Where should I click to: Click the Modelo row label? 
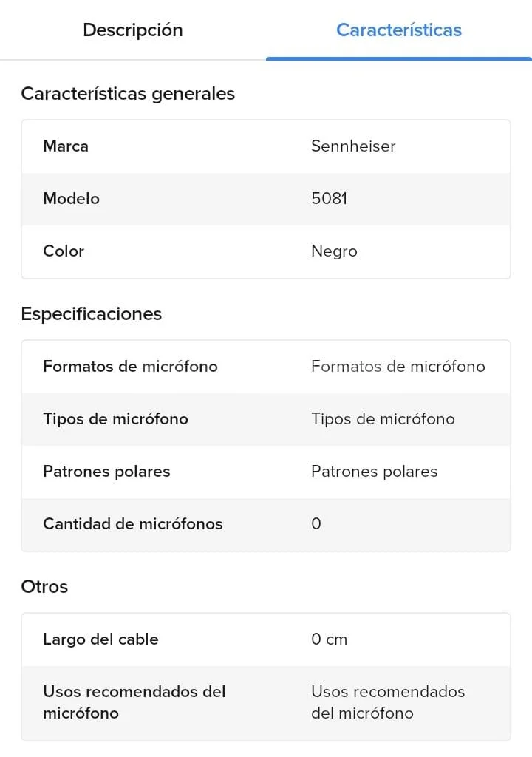[x=71, y=199]
